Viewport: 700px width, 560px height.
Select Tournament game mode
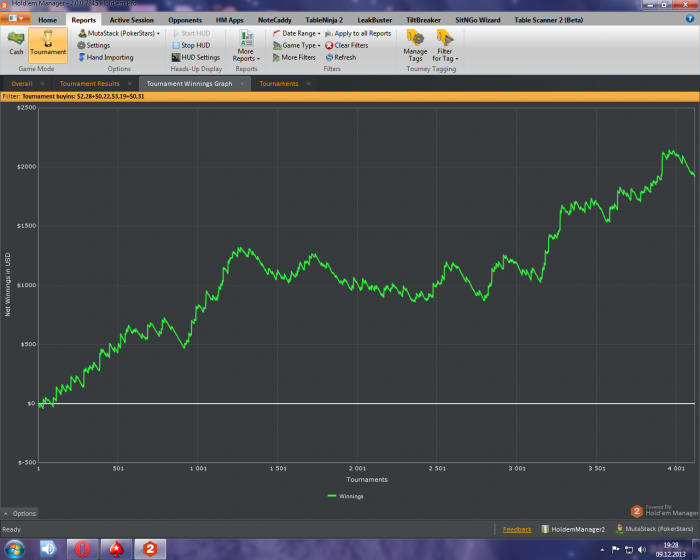coord(48,44)
